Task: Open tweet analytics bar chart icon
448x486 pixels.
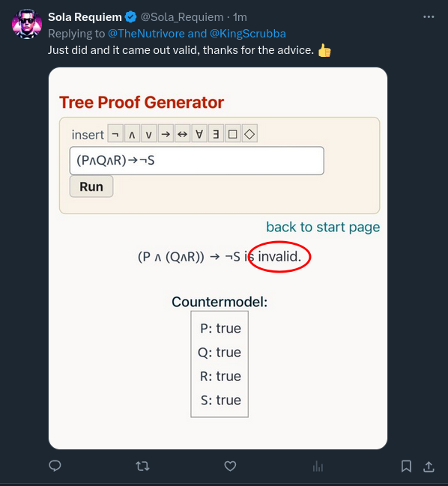Action: pyautogui.click(x=318, y=466)
